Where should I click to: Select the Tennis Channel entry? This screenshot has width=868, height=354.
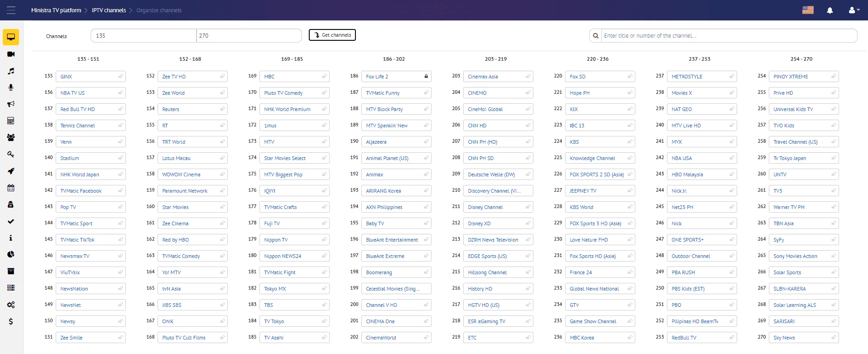pyautogui.click(x=91, y=126)
